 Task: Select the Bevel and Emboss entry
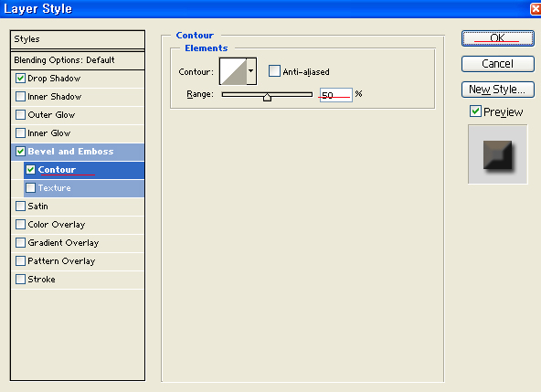point(78,152)
